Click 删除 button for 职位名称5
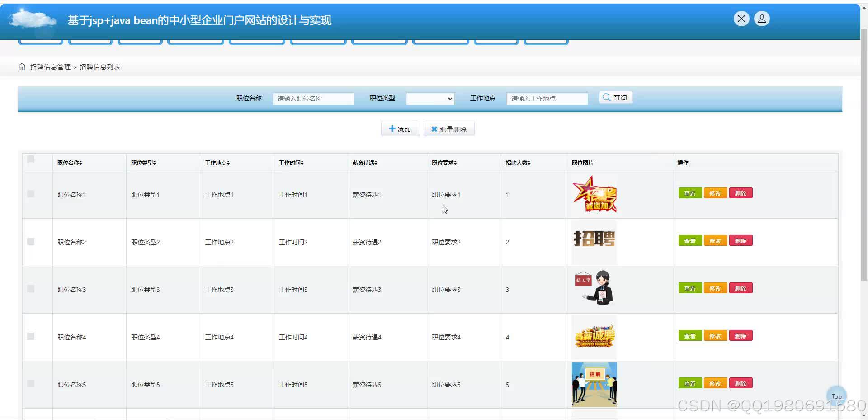The image size is (868, 420). pyautogui.click(x=741, y=383)
